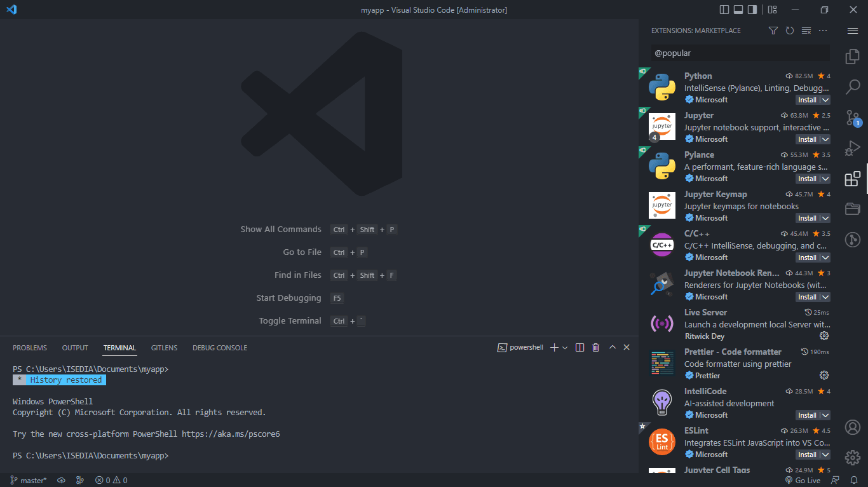Open the Manage gear for Live Server

824,336
